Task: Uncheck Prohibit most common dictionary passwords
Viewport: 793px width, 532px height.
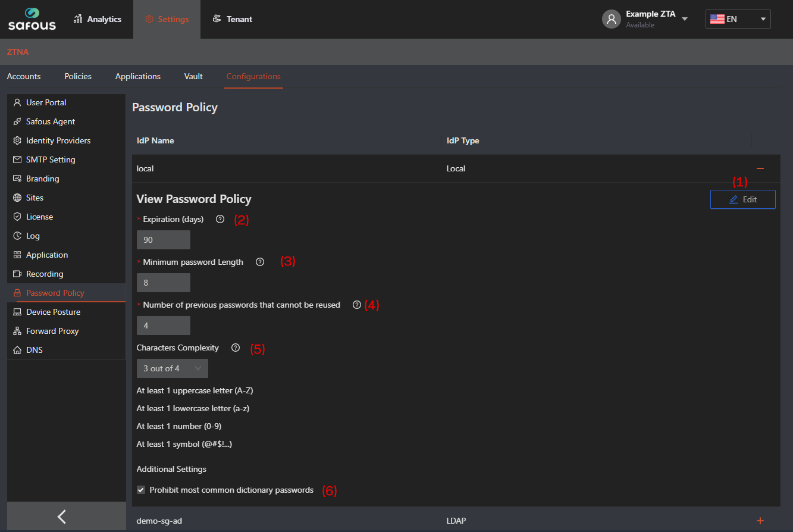Action: coord(140,490)
